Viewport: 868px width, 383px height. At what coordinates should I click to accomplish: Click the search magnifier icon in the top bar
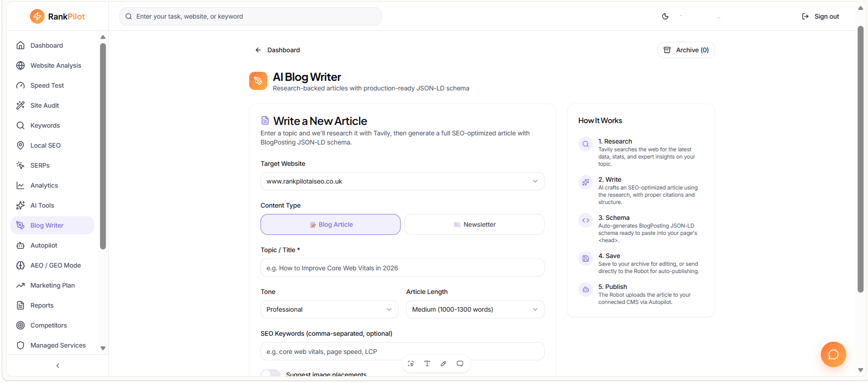(129, 16)
